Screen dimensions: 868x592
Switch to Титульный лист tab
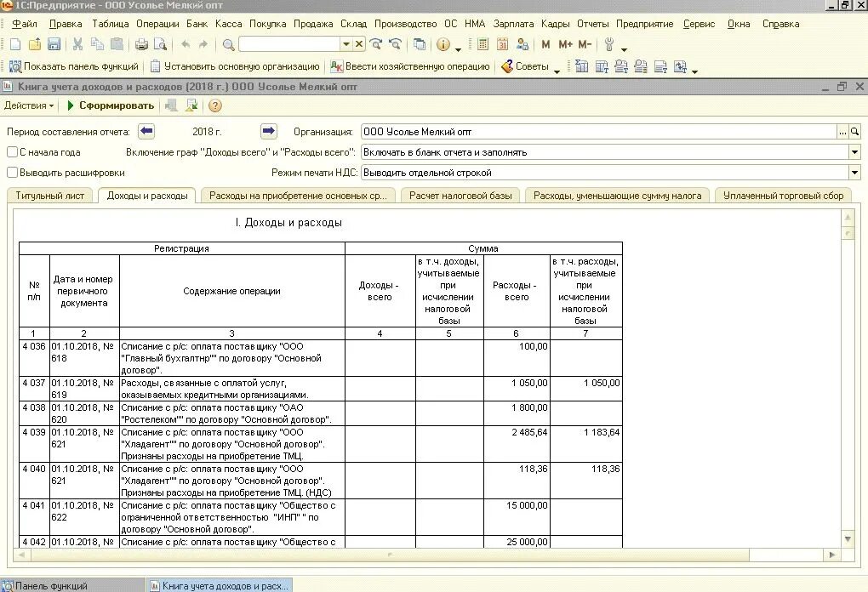(x=50, y=196)
